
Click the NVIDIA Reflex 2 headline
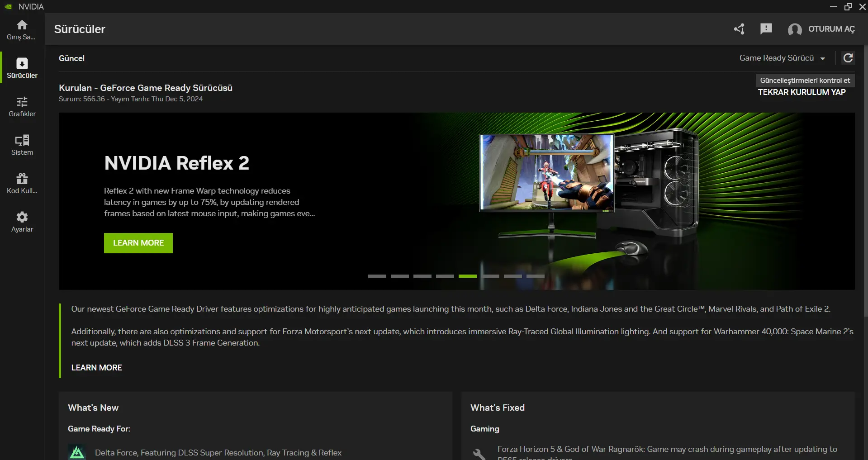pyautogui.click(x=177, y=163)
